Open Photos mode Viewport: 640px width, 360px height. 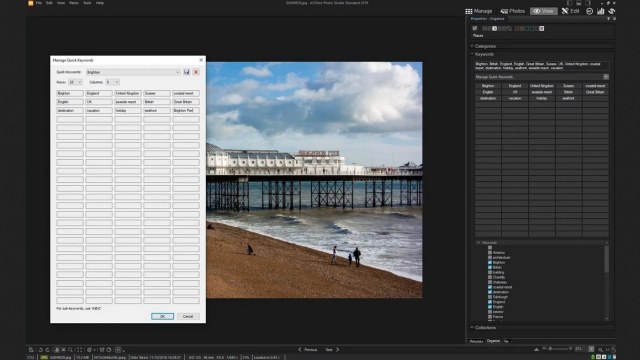(513, 11)
